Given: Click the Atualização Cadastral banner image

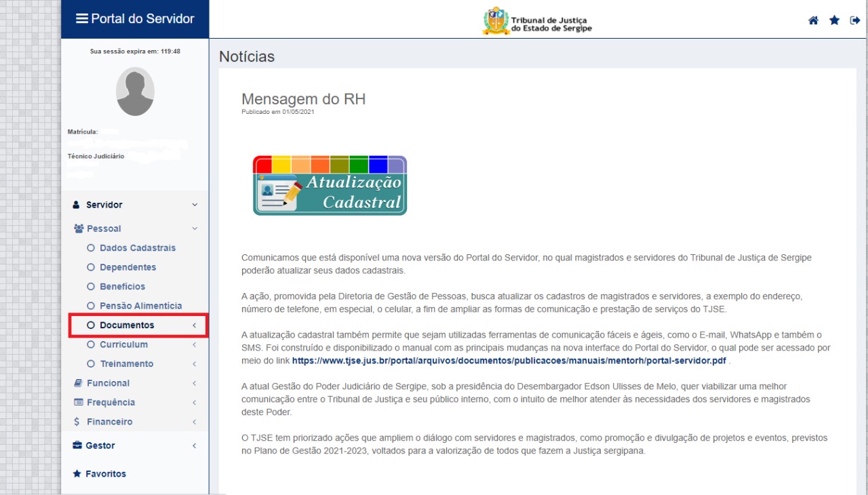Looking at the screenshot, I should [330, 186].
